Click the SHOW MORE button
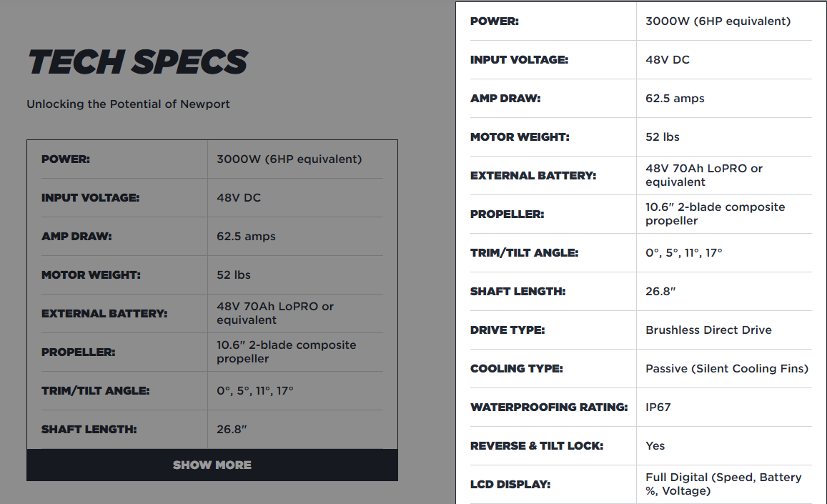The image size is (827, 504). click(x=212, y=465)
